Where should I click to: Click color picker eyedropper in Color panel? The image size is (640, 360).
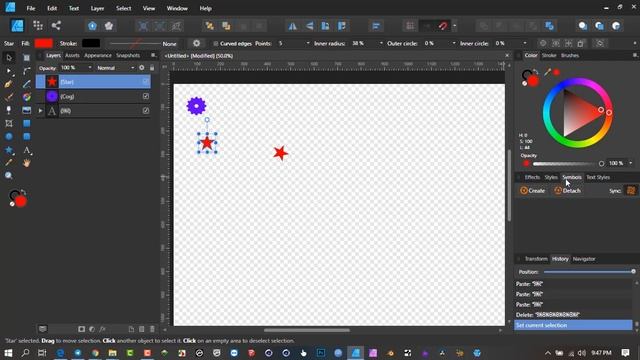point(547,72)
